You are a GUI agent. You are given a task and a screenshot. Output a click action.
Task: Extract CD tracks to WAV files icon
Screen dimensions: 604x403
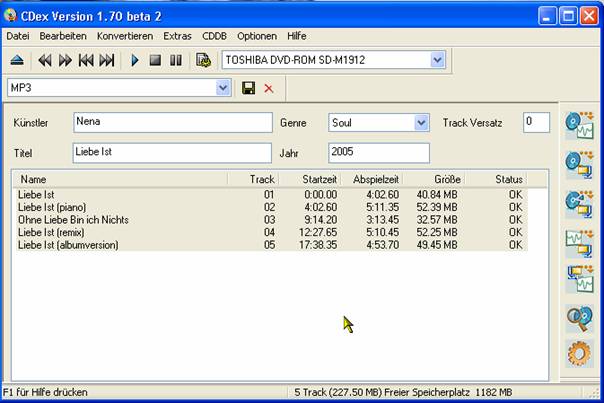pyautogui.click(x=579, y=125)
